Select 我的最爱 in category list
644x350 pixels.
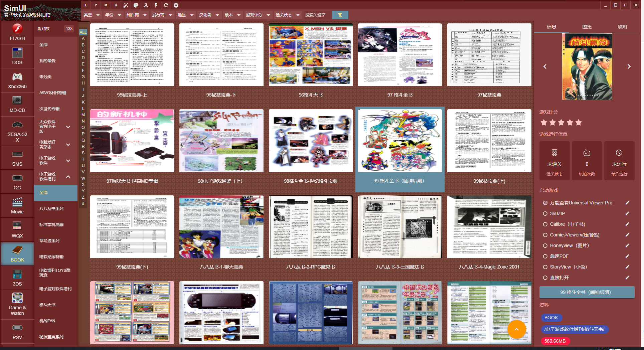tap(56, 61)
